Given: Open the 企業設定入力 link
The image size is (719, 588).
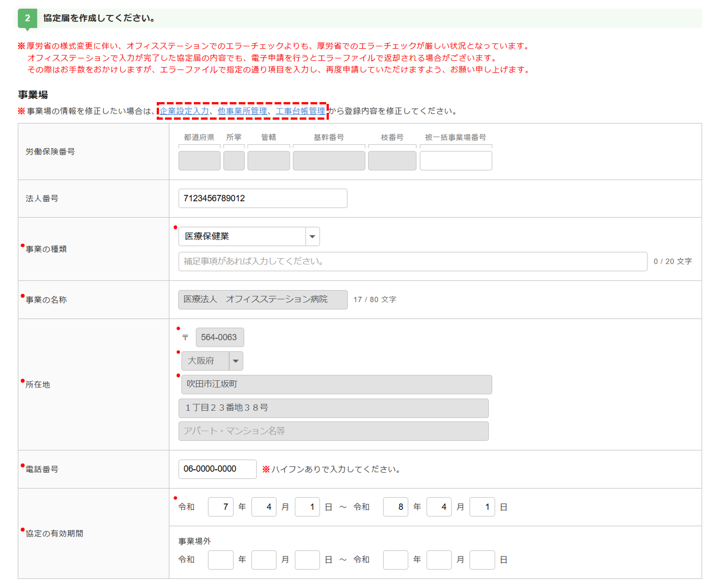Looking at the screenshot, I should [184, 111].
